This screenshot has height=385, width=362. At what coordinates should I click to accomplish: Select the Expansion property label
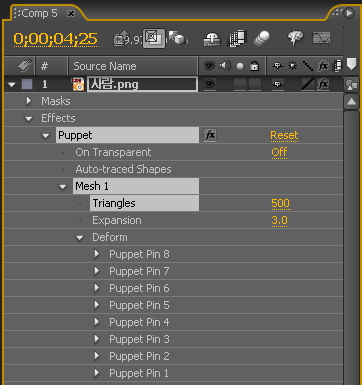(x=117, y=220)
